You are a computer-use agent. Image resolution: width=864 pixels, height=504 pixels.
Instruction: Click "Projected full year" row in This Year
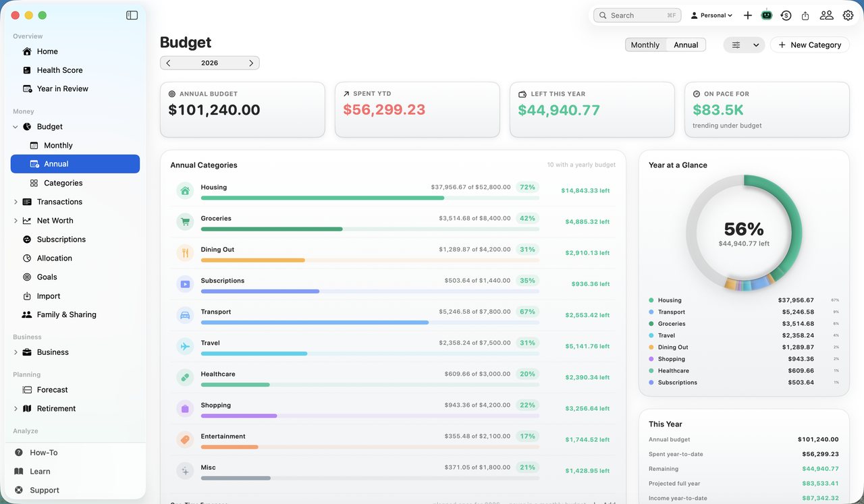[x=744, y=483]
